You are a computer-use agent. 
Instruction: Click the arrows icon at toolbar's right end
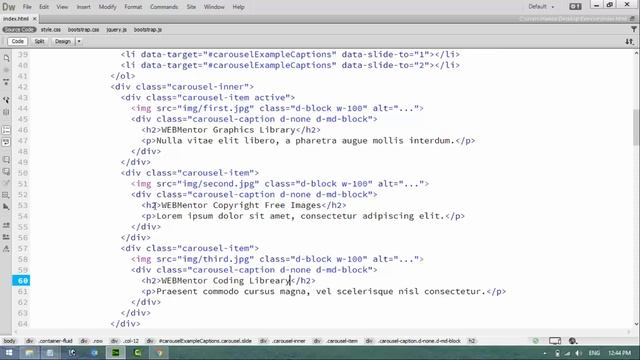pyautogui.click(x=629, y=41)
